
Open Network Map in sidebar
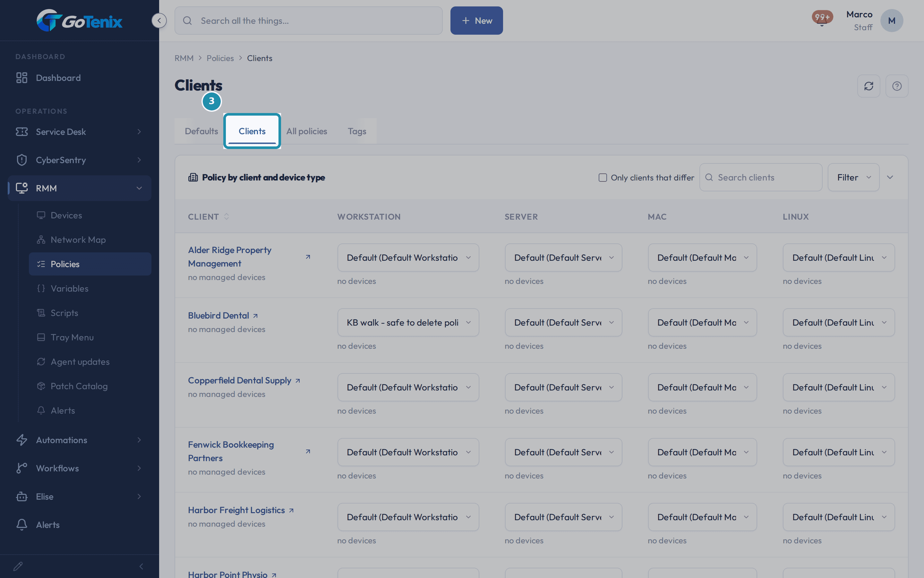pos(90,240)
